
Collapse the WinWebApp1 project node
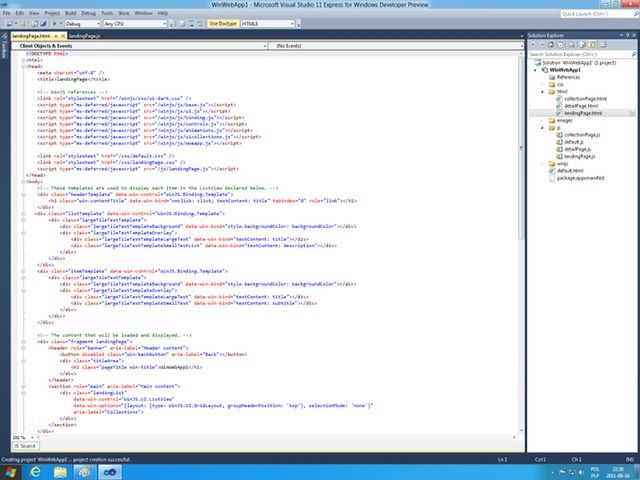(x=536, y=70)
